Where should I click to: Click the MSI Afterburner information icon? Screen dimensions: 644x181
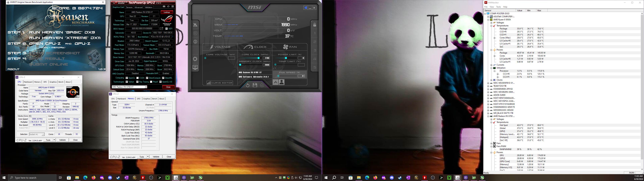195,42
